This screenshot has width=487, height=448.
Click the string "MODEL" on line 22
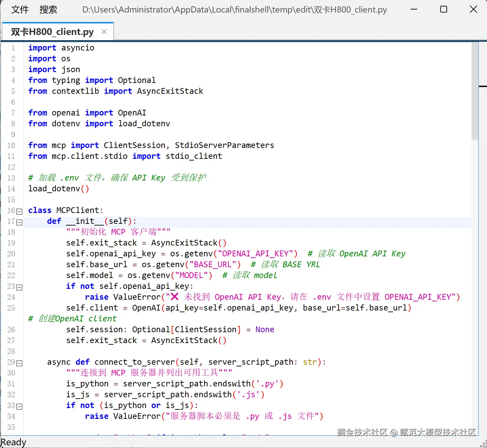192,275
